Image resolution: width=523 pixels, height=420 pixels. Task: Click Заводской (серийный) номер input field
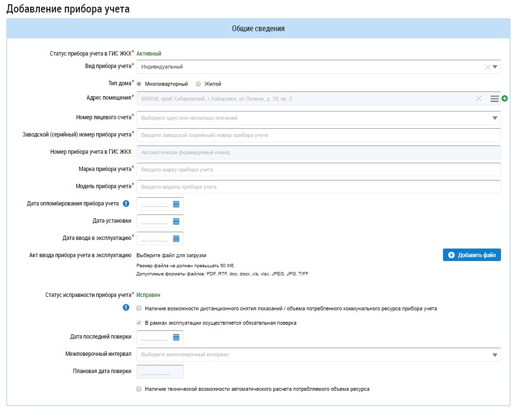pos(318,136)
